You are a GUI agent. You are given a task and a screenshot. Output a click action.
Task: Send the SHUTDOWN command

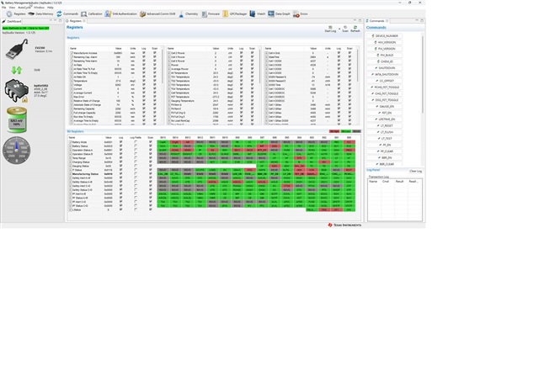(385, 68)
